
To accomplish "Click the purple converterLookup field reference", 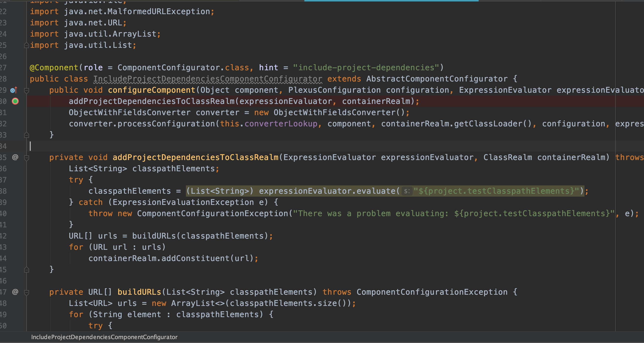I will pyautogui.click(x=281, y=124).
